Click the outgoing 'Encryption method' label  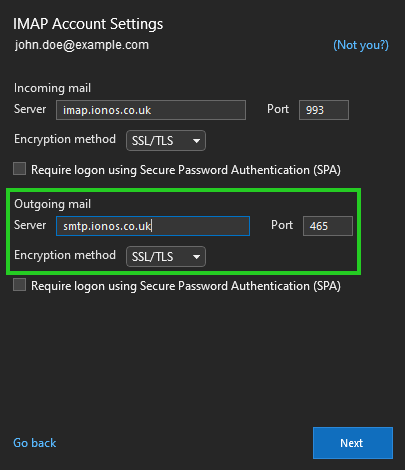click(65, 255)
